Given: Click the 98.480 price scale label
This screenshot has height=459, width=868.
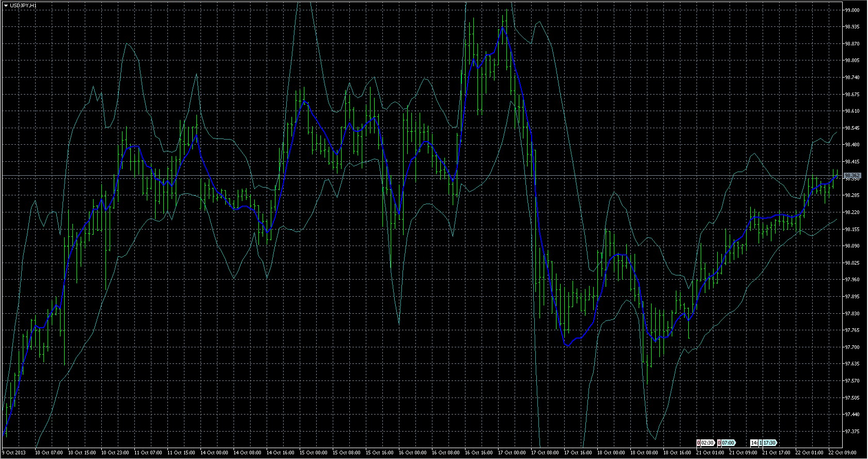Looking at the screenshot, I should tap(852, 145).
